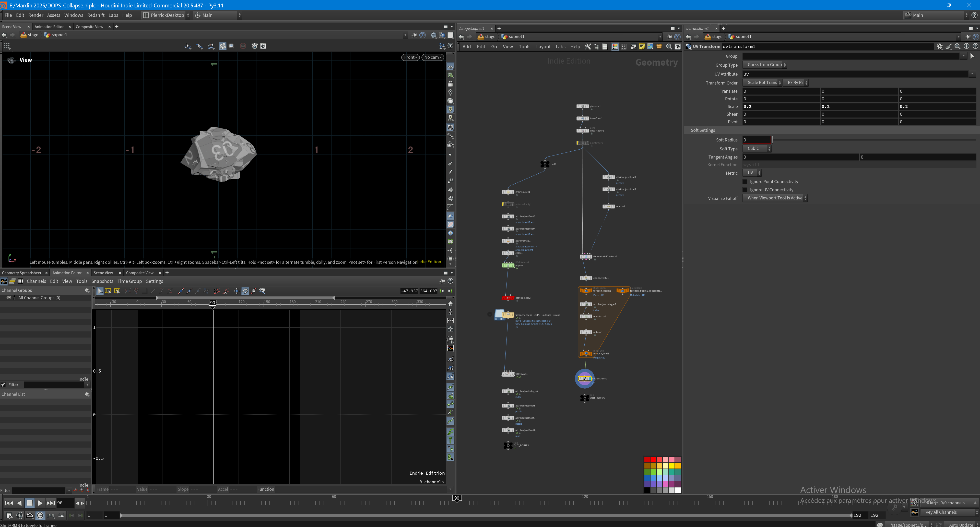Viewport: 980px width, 527px height.
Task: Open parameter gear menu for UV Transform
Action: 940,46
